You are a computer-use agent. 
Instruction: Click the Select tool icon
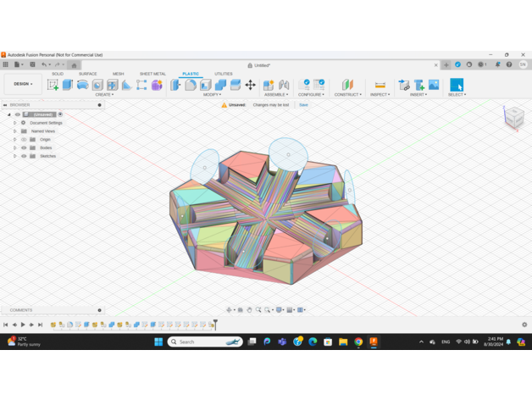pos(457,85)
